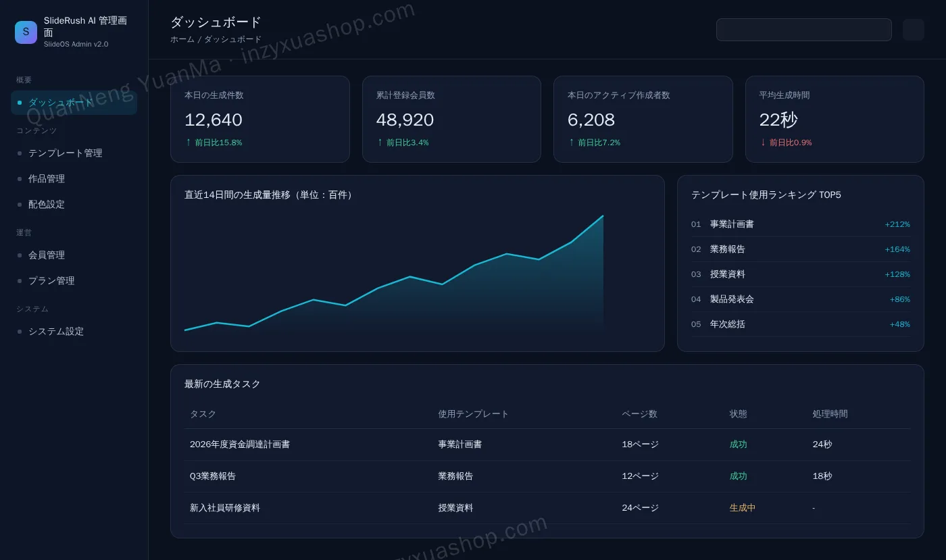This screenshot has height=560, width=946.
Task: Click the 処理時間 column header
Action: pos(830,414)
